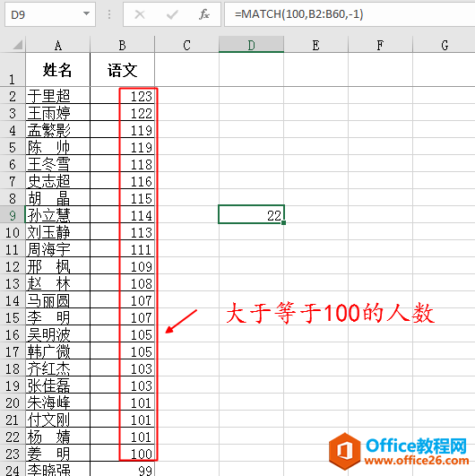
Task: Select column G header
Action: coord(445,45)
